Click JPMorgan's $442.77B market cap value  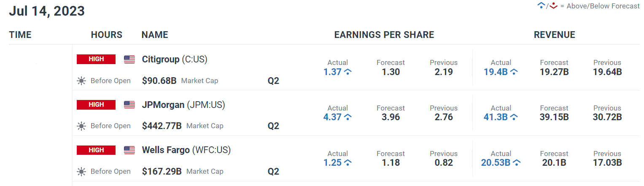(162, 126)
